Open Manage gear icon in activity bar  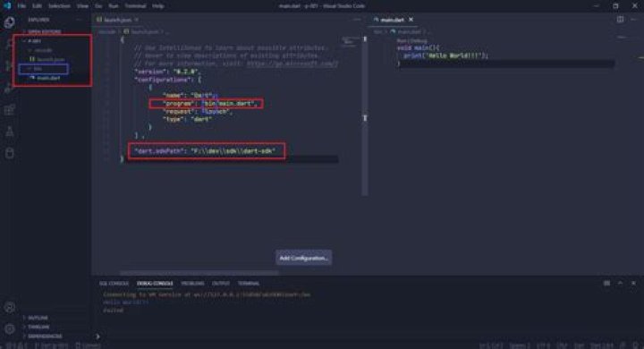10,328
